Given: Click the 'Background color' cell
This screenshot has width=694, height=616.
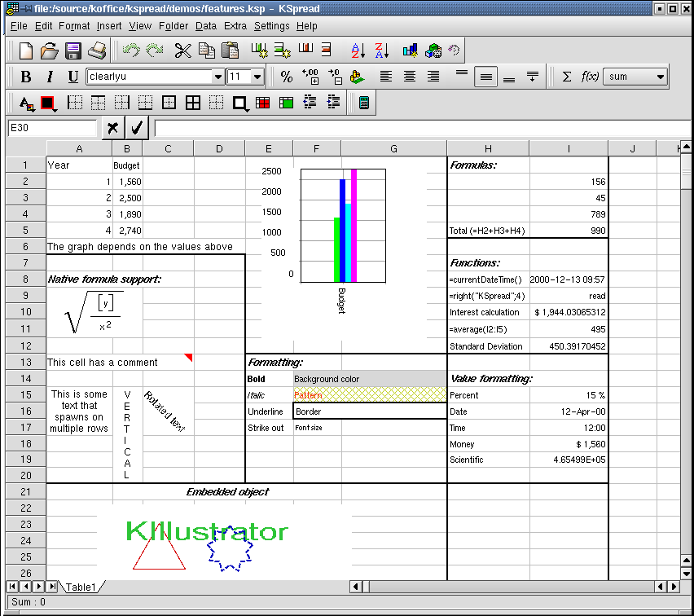Looking at the screenshot, I should coord(370,379).
